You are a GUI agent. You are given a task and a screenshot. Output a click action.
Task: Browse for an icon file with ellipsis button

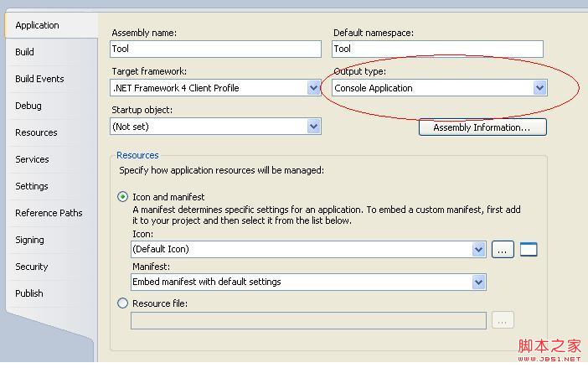tap(503, 249)
